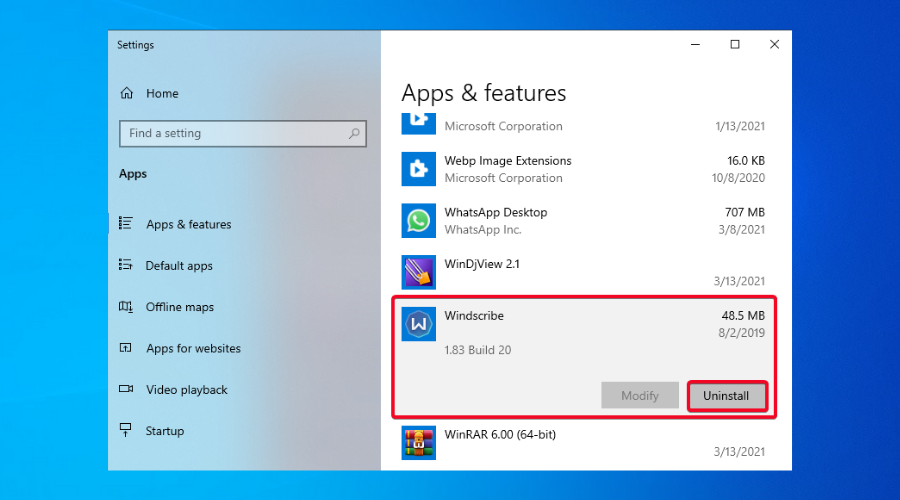Click the Apps & features list icon
900x500 pixels.
[126, 223]
